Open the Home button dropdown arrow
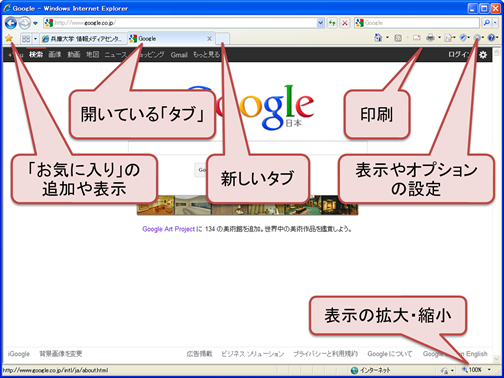Screen dimensions: 504x378 click(387, 38)
